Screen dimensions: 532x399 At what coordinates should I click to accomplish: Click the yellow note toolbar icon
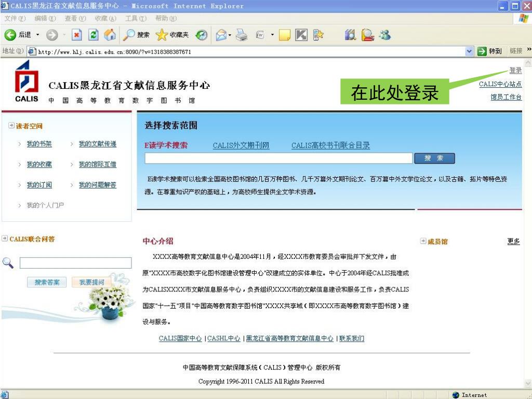pyautogui.click(x=284, y=35)
